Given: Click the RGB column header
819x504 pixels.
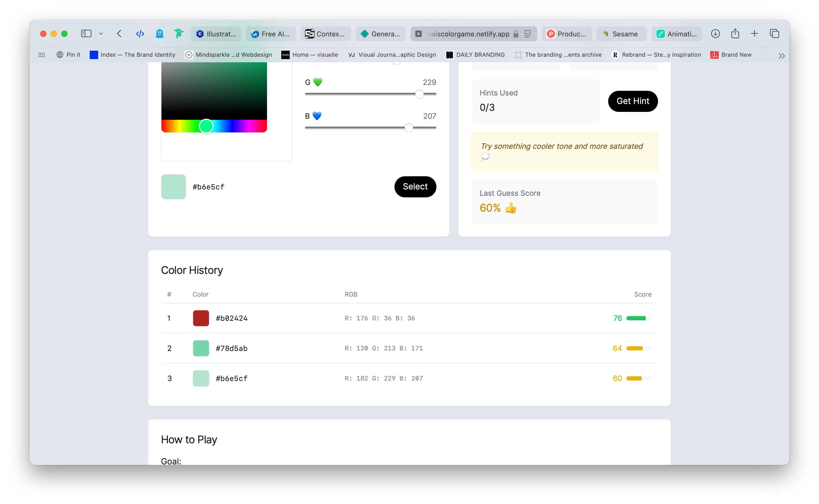Looking at the screenshot, I should tap(351, 294).
